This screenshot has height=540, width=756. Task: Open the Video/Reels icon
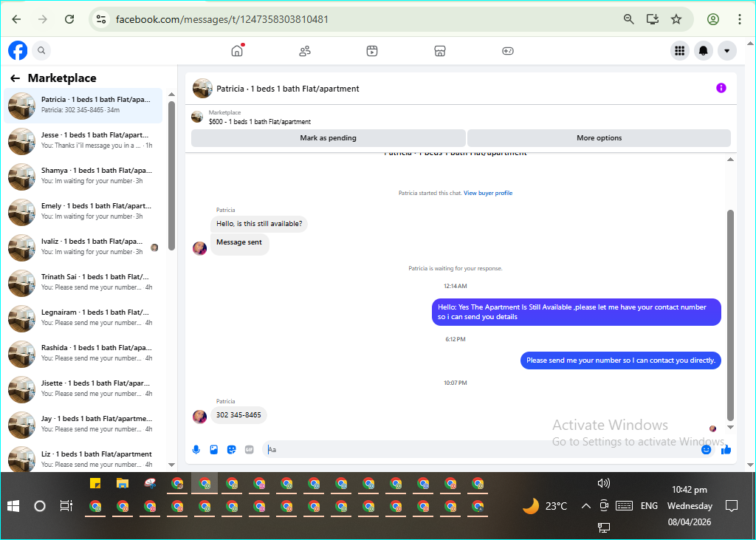point(372,51)
